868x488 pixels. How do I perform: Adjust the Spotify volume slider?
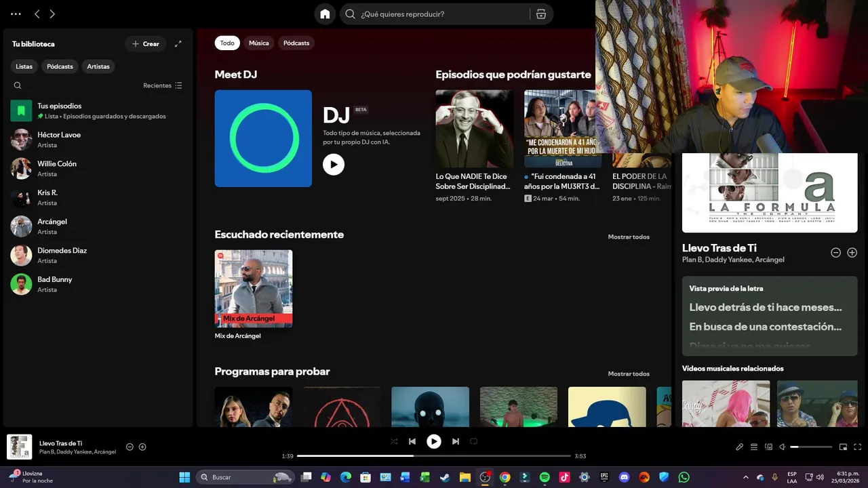[811, 447]
